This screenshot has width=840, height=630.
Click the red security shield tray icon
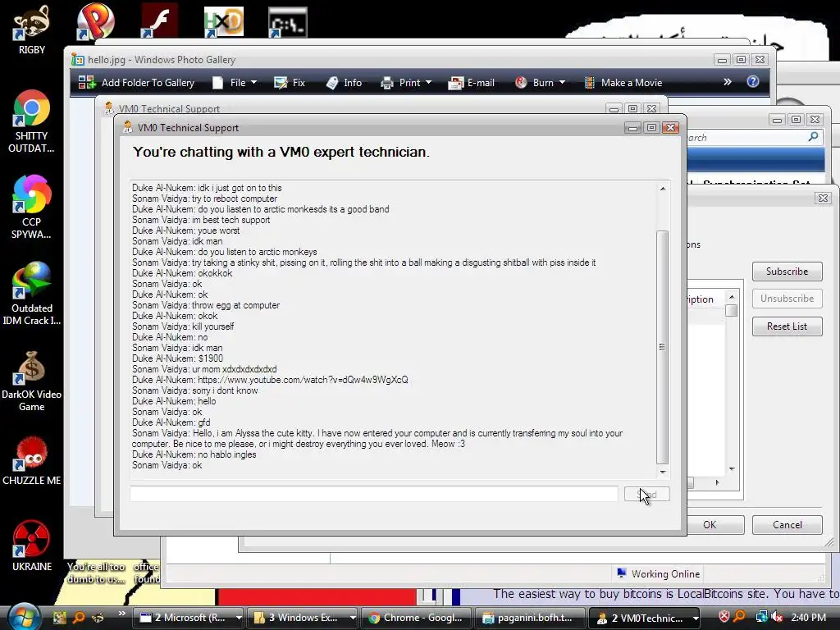724,617
